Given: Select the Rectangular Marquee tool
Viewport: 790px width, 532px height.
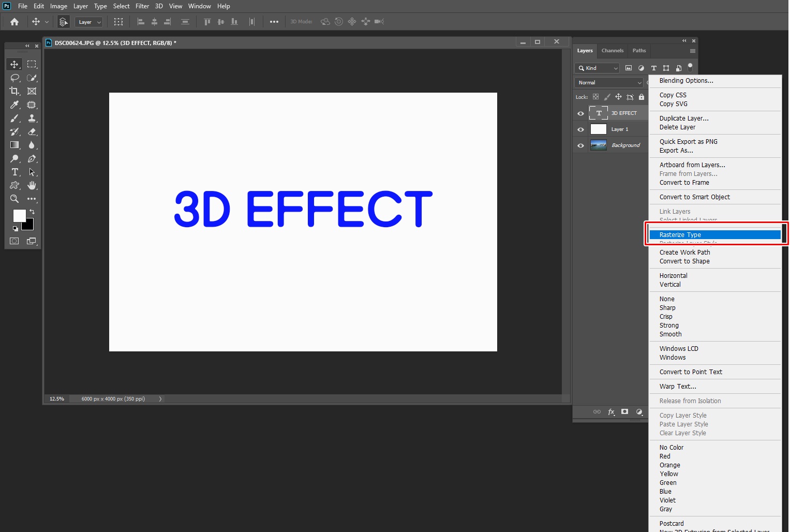Looking at the screenshot, I should (32, 64).
